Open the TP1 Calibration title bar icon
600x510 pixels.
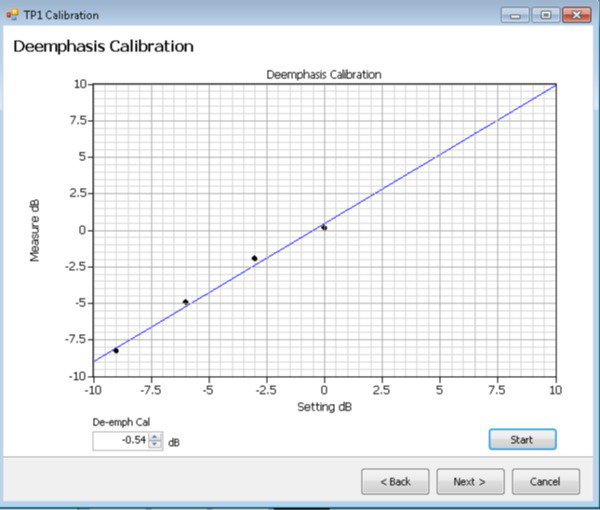tap(12, 15)
